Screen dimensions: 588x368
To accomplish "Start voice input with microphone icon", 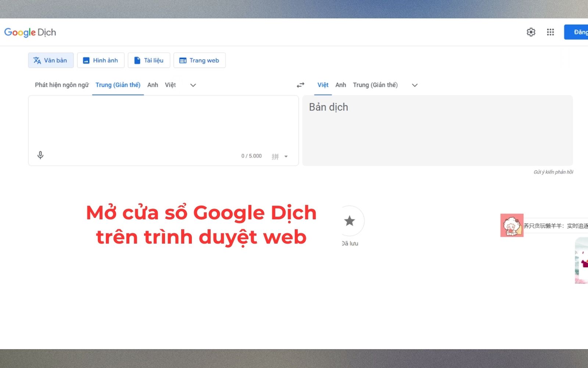I will (40, 155).
